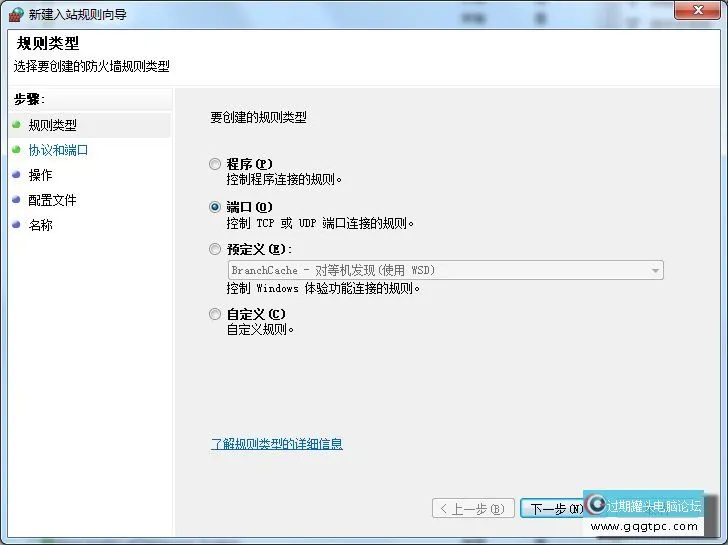Go to the 名称 step
This screenshot has height=545, width=728.
pos(40,225)
